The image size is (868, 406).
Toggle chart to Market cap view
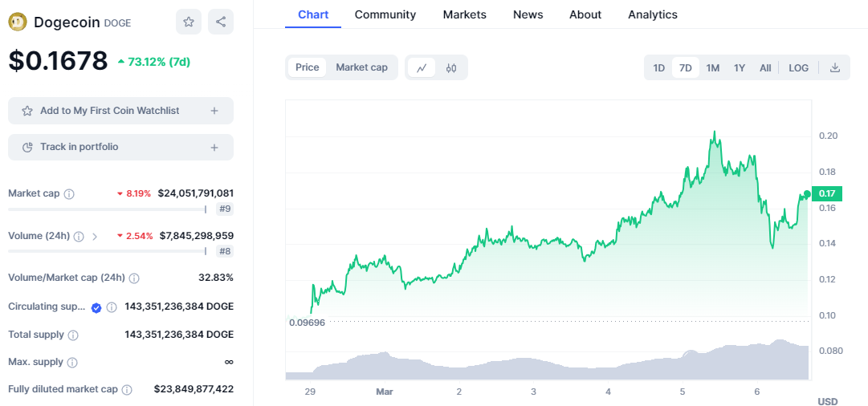361,67
